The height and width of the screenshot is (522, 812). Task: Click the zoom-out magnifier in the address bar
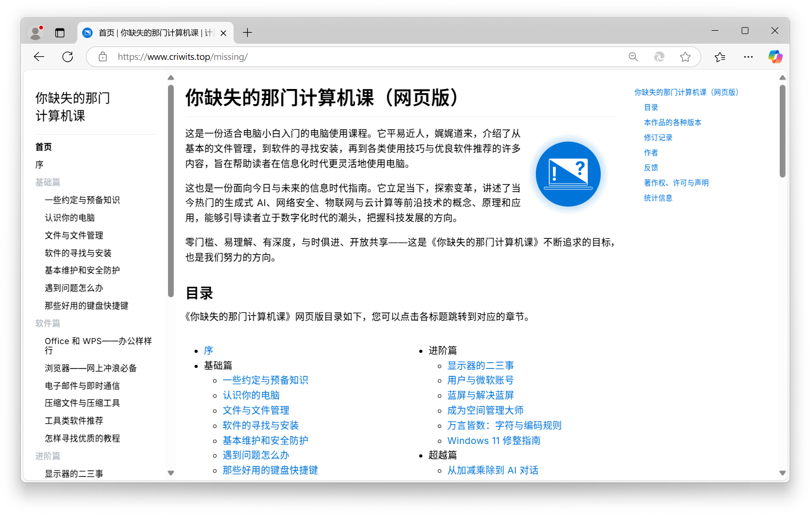[x=633, y=57]
